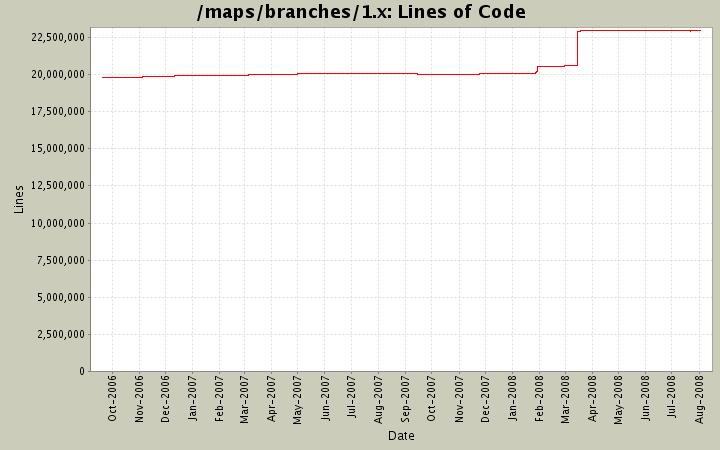
Task: Click the Apr-2008 date label
Action: point(591,398)
